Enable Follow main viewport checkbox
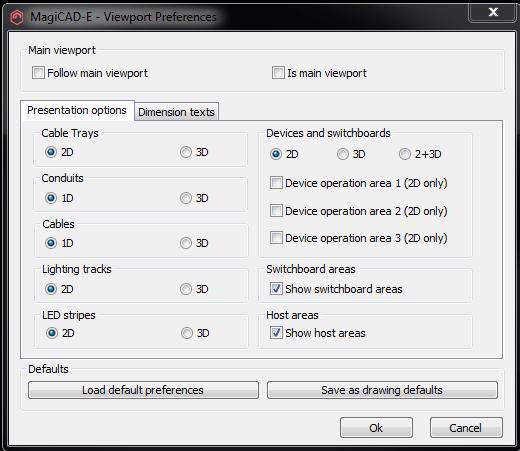 38,73
